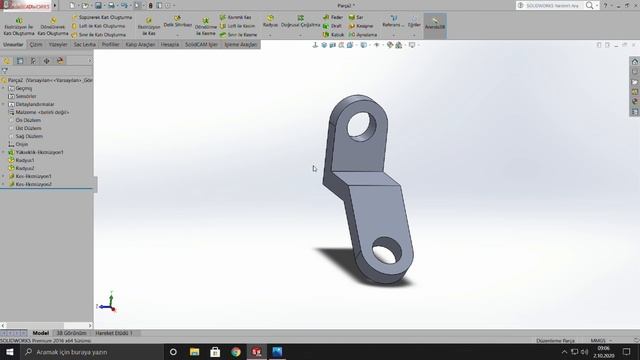The image size is (640, 360).
Task: Select Üst Düzlem plane
Action: click(x=28, y=128)
